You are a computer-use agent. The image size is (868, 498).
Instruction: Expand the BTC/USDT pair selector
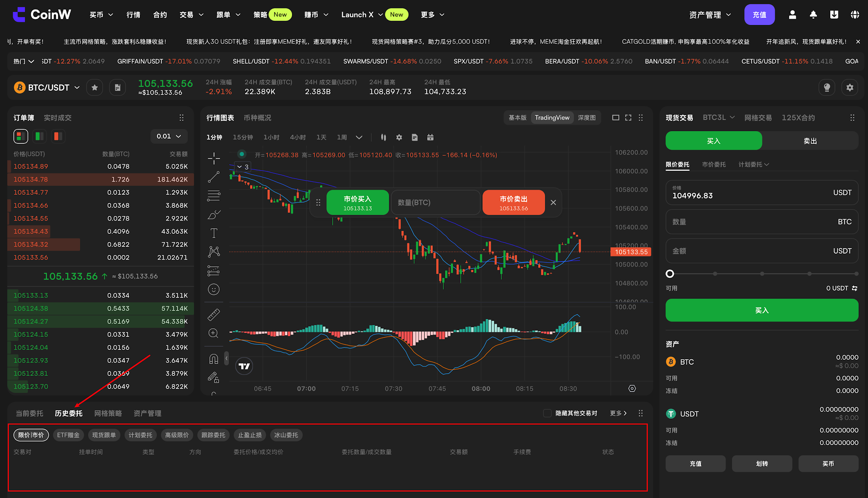77,87
